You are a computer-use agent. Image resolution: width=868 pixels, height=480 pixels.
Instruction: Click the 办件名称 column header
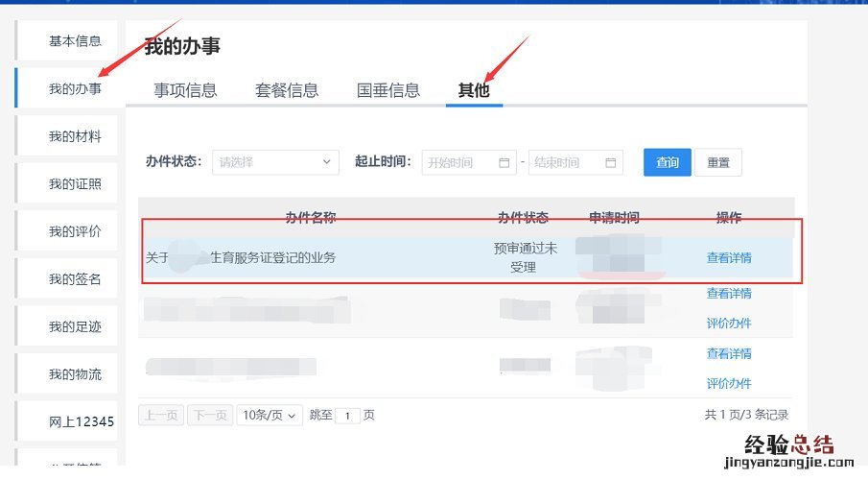311,217
